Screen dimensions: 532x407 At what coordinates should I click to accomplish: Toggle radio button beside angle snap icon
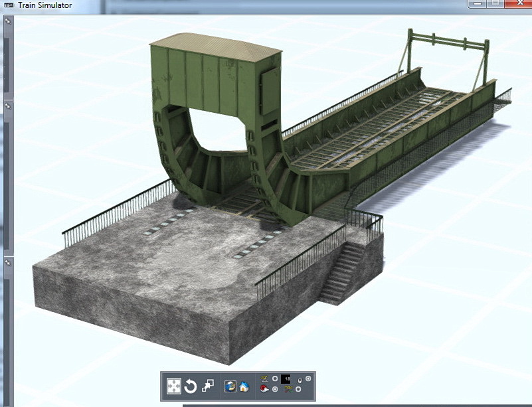(275, 378)
